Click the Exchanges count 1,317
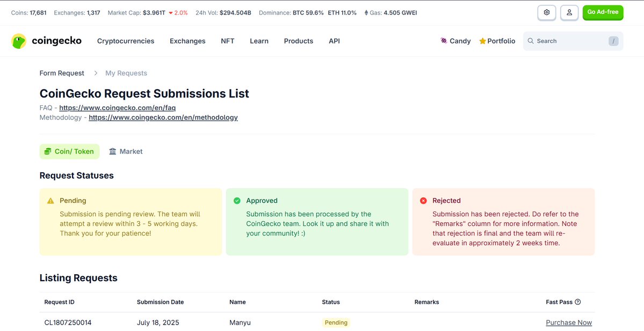Viewport: 644px width, 331px height. pos(93,13)
